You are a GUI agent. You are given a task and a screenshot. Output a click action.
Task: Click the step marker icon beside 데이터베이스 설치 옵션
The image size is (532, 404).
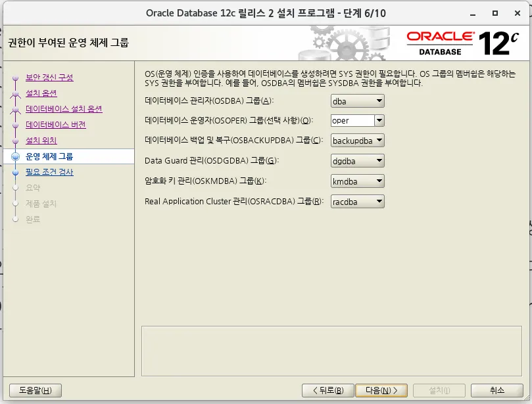click(x=15, y=110)
